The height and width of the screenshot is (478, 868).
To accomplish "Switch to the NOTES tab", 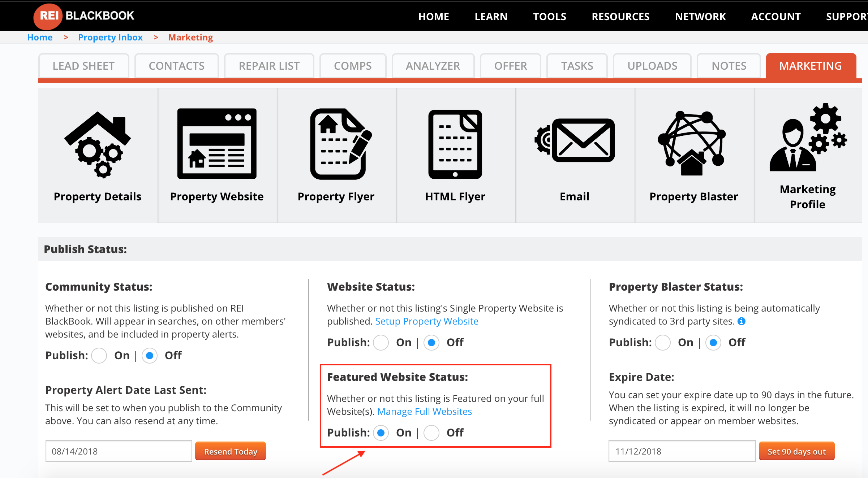I will pyautogui.click(x=729, y=66).
